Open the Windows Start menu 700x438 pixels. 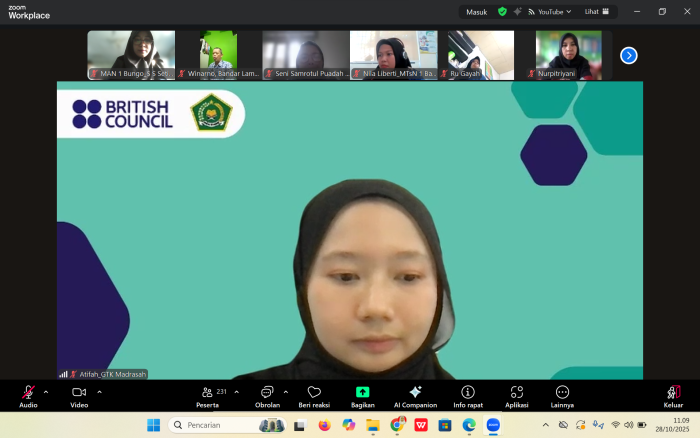click(x=154, y=425)
